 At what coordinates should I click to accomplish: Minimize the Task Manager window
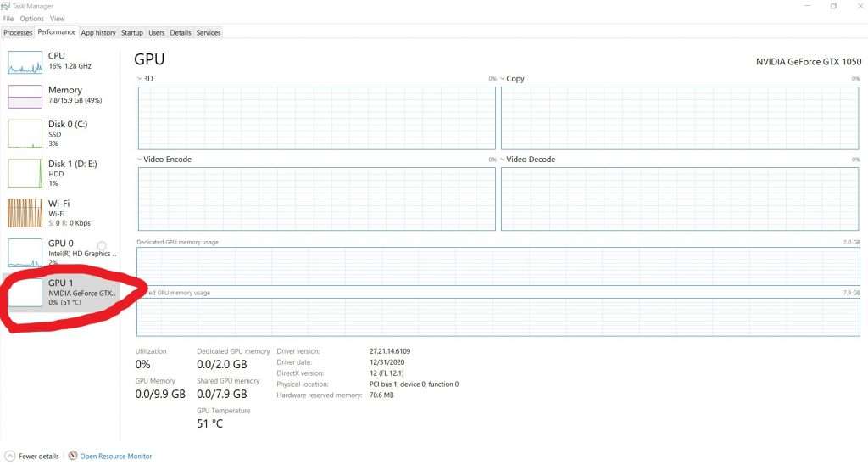pos(808,6)
